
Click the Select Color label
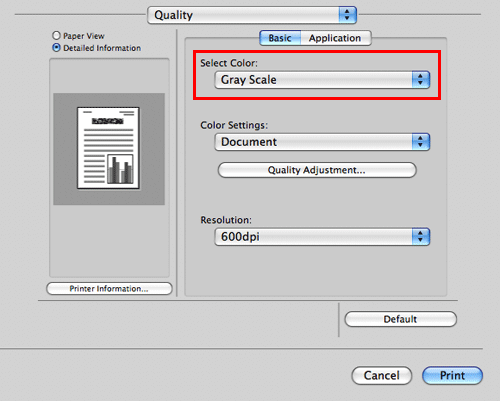pyautogui.click(x=229, y=63)
